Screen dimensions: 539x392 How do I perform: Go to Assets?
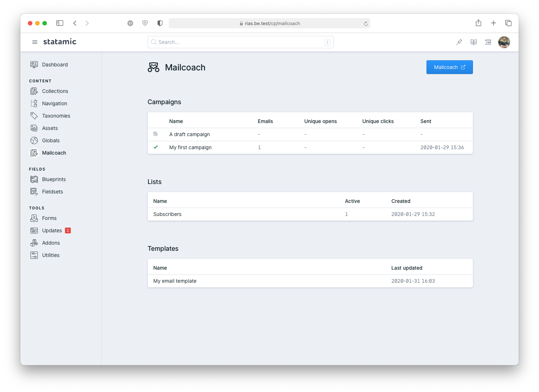coord(50,128)
